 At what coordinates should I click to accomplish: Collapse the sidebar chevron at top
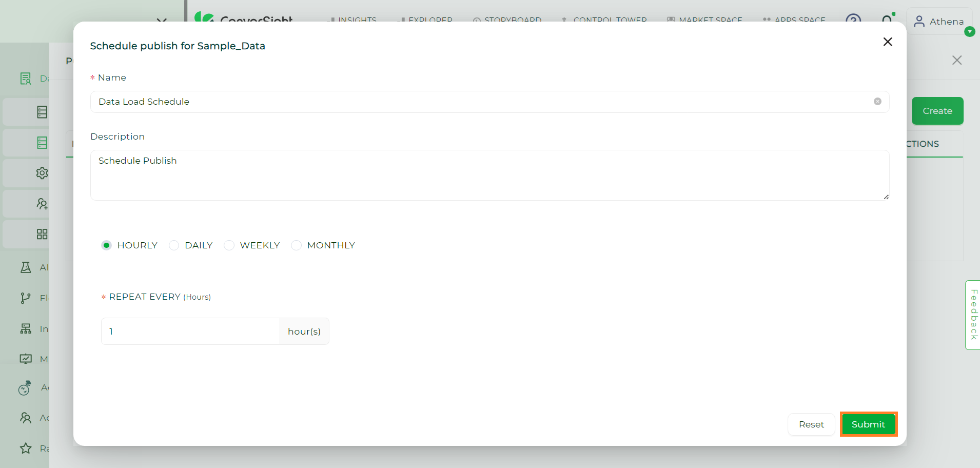click(x=162, y=21)
